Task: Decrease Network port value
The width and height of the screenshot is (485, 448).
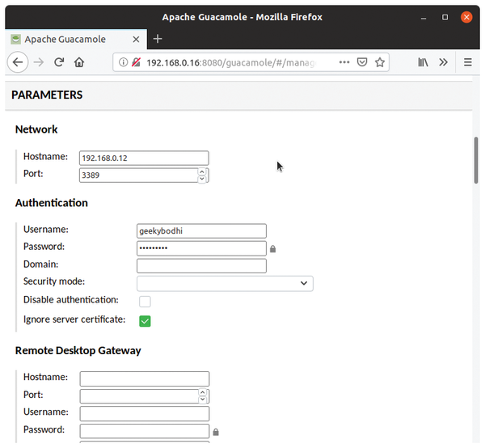Action: 202,179
